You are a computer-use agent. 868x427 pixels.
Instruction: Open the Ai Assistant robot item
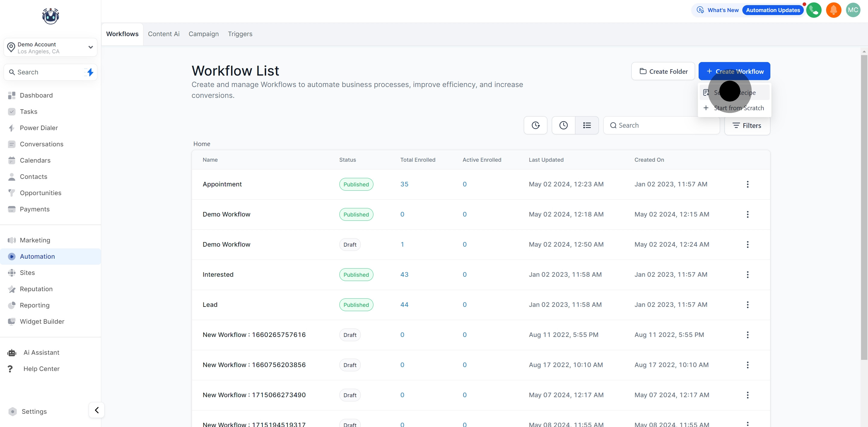coord(41,353)
